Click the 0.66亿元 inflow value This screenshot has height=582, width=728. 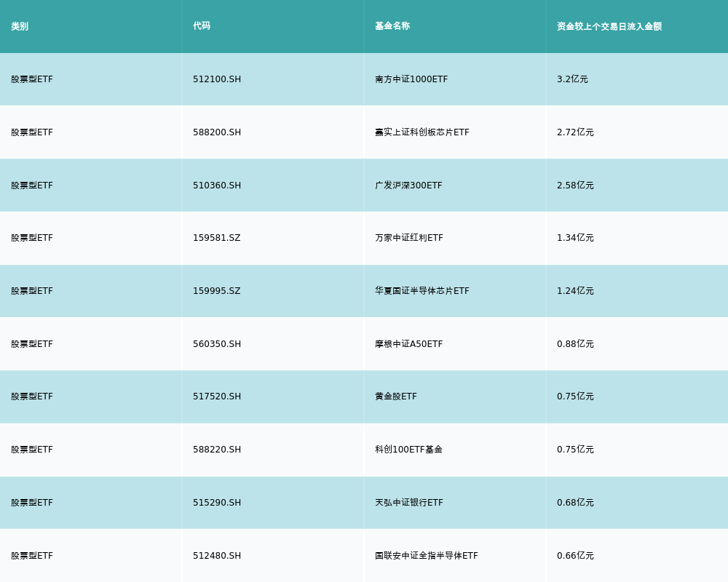tap(575, 556)
